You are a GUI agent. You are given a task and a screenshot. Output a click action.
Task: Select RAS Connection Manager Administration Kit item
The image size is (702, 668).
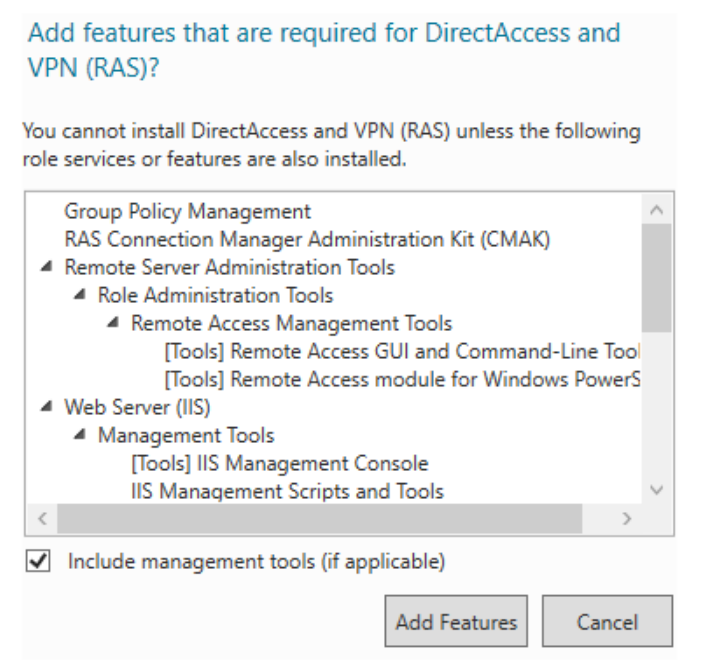(x=307, y=240)
